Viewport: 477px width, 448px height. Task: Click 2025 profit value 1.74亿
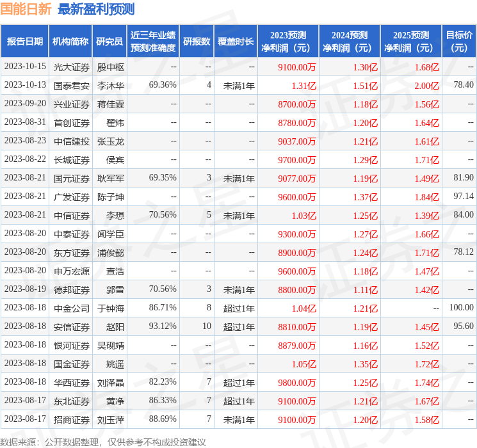click(x=427, y=383)
